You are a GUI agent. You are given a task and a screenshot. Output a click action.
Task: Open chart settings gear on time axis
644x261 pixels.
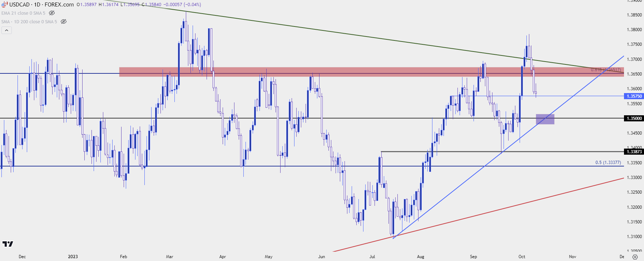click(x=635, y=257)
